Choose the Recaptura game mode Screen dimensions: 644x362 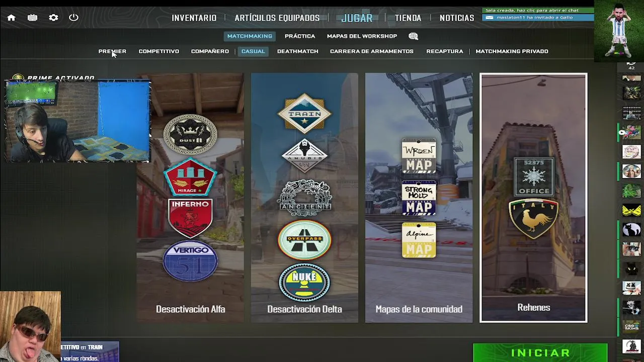(x=444, y=51)
